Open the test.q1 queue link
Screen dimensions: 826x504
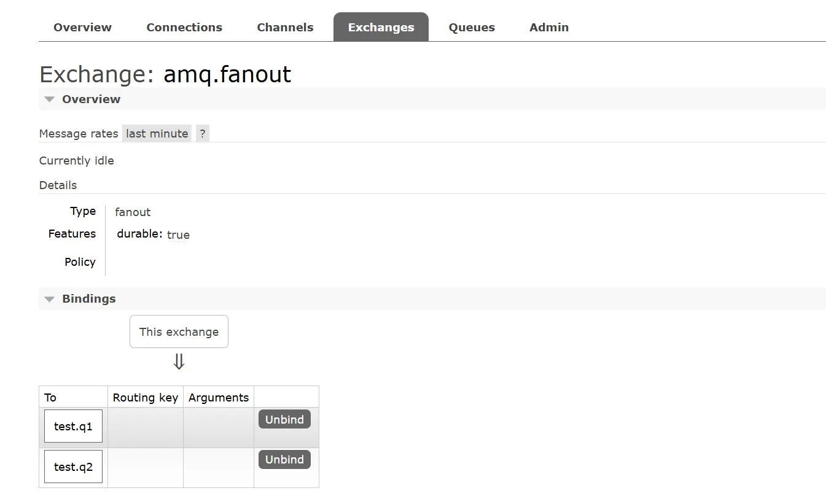point(73,427)
